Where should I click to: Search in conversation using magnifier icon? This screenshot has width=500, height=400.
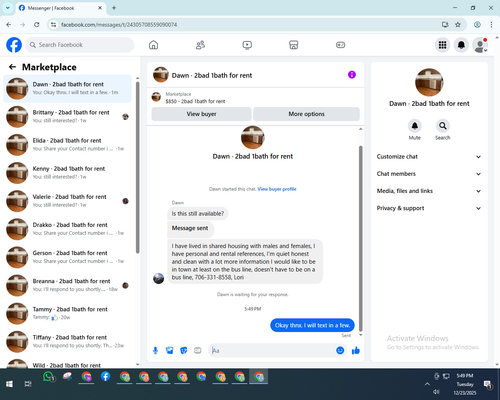click(x=443, y=126)
